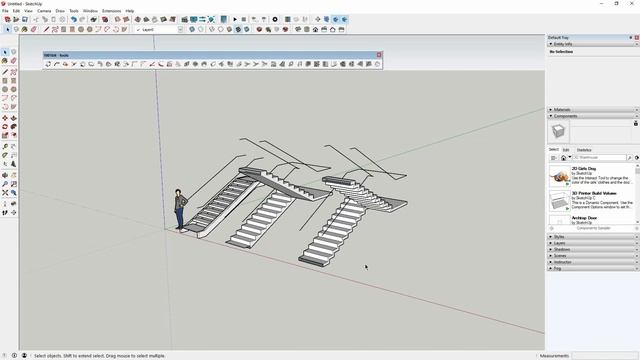640x360 pixels.
Task: Toggle the tray auto-hide pin
Action: (631, 38)
